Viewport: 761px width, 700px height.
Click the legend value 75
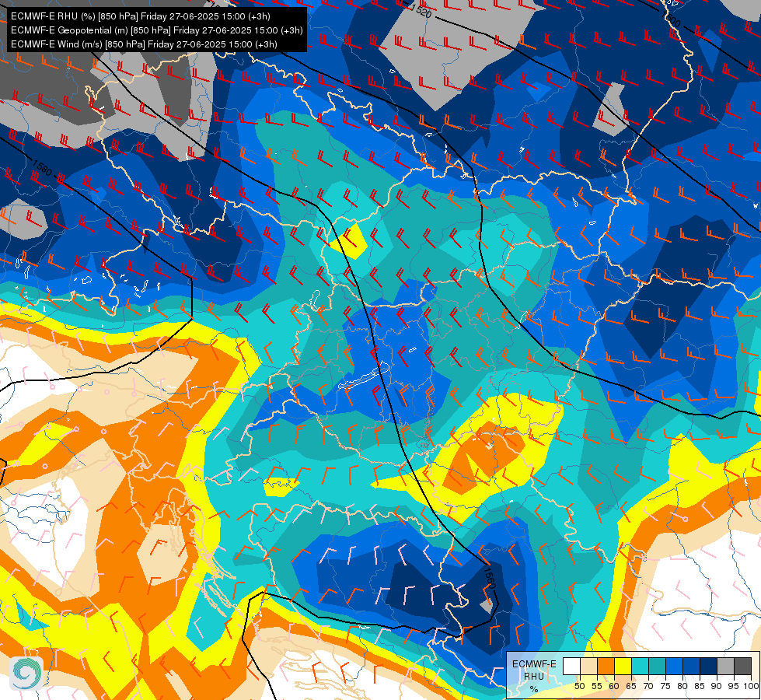(x=665, y=686)
